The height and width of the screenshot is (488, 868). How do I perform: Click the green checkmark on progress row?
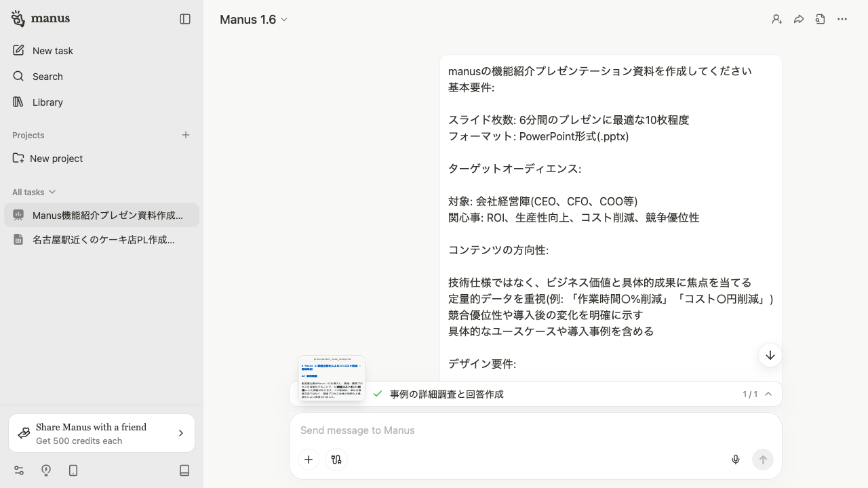point(378,394)
